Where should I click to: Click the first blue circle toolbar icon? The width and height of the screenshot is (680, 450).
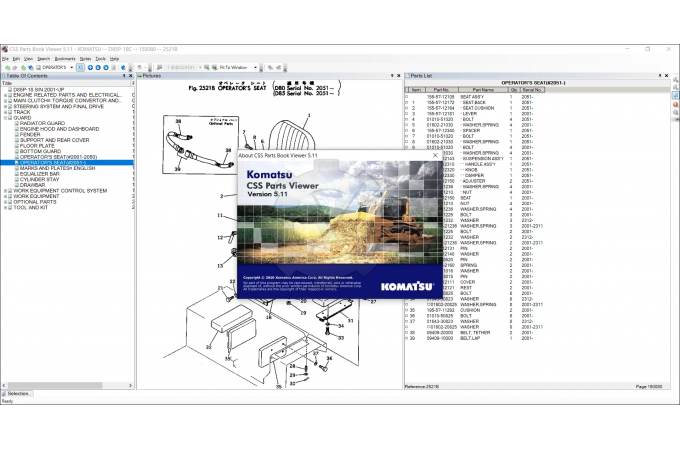90,68
